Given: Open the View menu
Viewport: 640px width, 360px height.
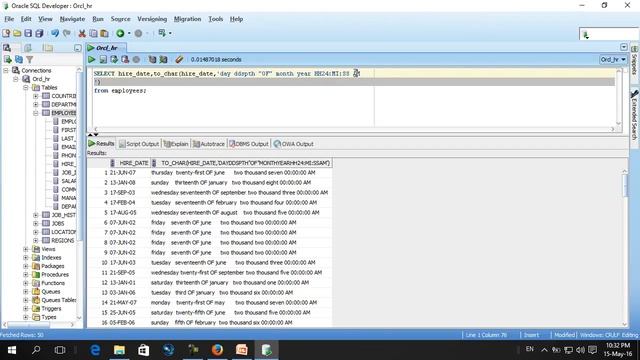Looking at the screenshot, I should pos(45,19).
